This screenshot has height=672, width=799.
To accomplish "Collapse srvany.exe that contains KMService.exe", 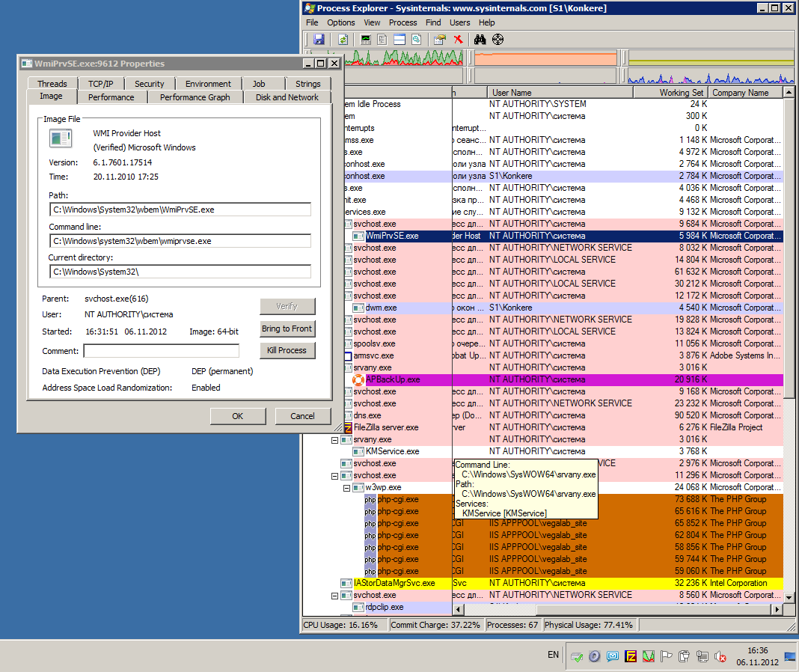I will pyautogui.click(x=334, y=440).
